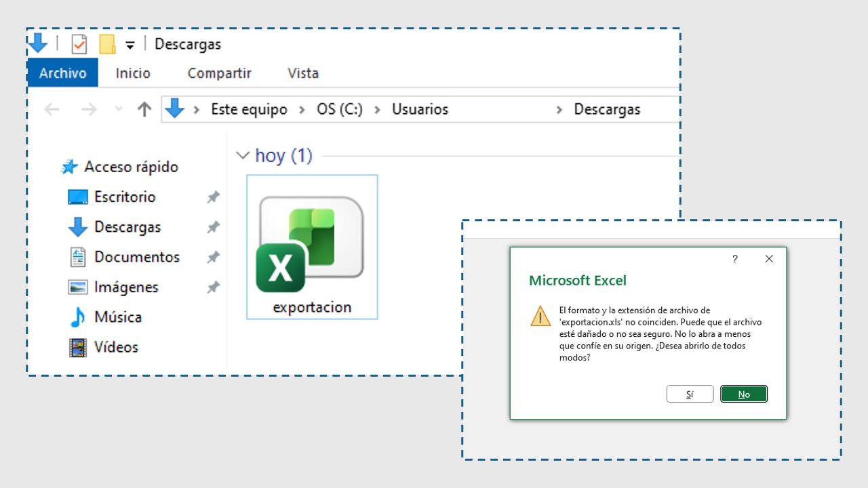The height and width of the screenshot is (488, 868).
Task: Expand the chevron after OS (C:)
Action: point(376,110)
